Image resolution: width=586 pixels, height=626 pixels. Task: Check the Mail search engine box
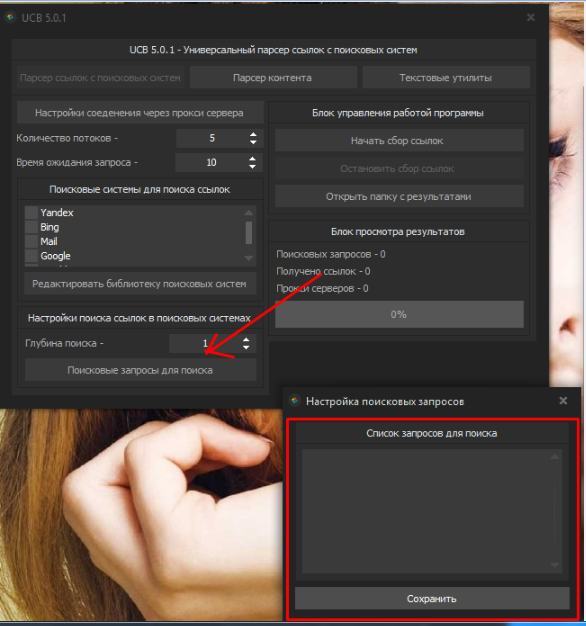tap(31, 242)
